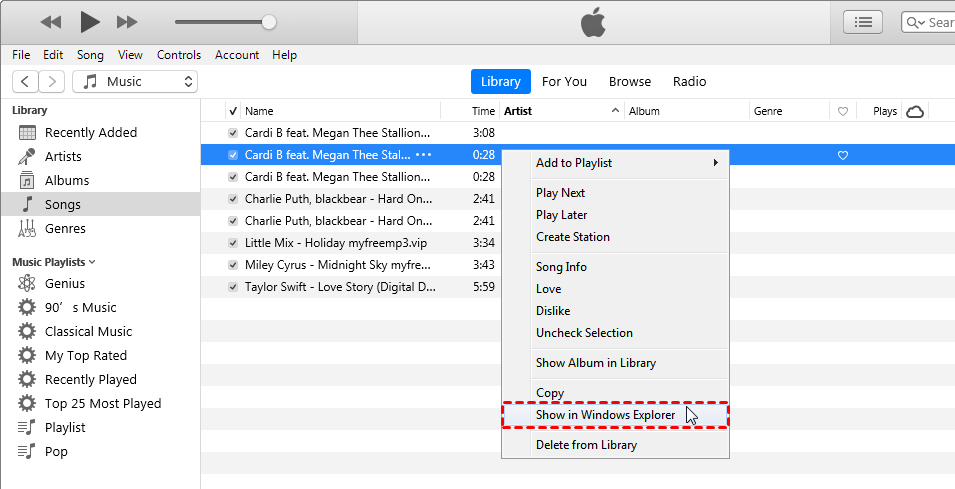The height and width of the screenshot is (489, 955).
Task: Click the Play button in playback controls
Action: pos(90,21)
